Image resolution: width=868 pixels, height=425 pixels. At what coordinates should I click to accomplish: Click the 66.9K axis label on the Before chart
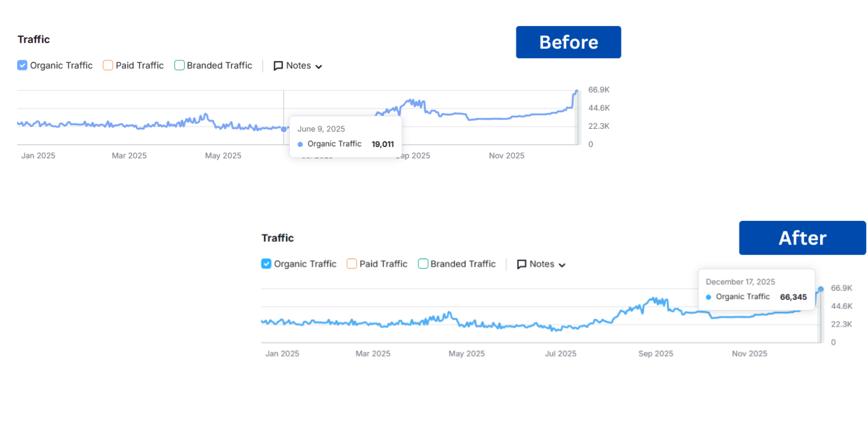tap(599, 90)
